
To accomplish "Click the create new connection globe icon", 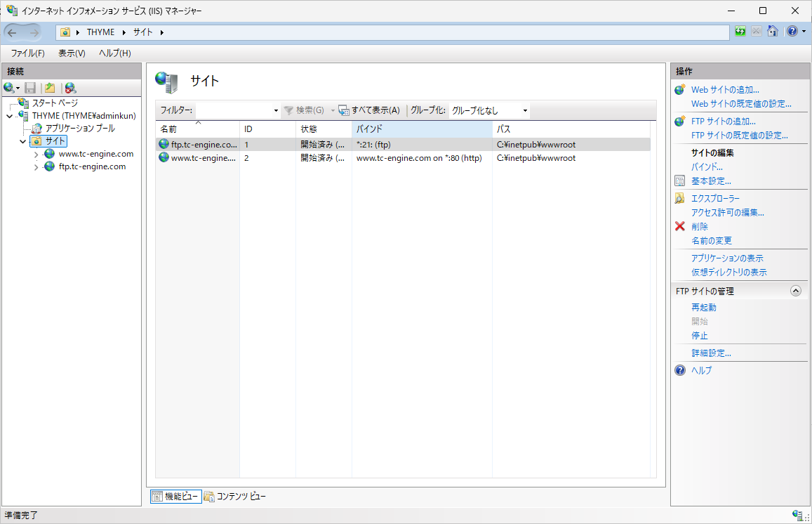I will (9, 88).
